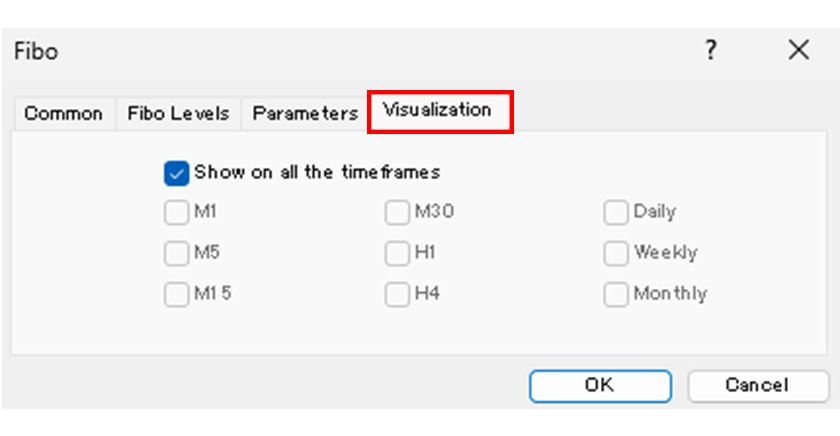840x436 pixels.
Task: Select the H4 timeframe checkbox
Action: click(x=398, y=295)
